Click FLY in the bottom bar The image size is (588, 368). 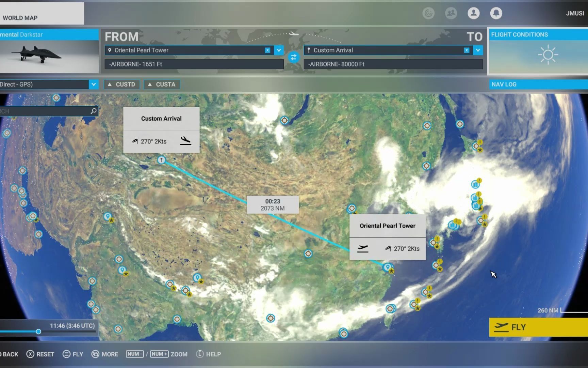point(73,354)
